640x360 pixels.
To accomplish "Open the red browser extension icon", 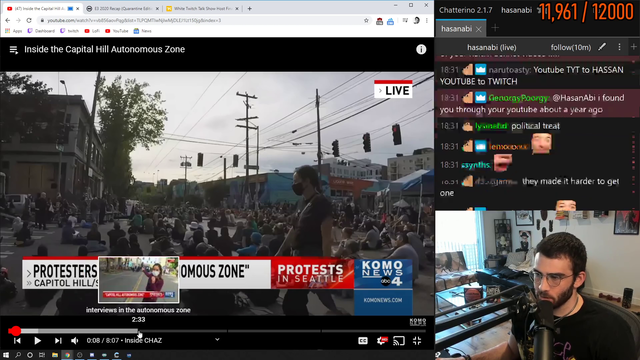I will tap(379, 21).
